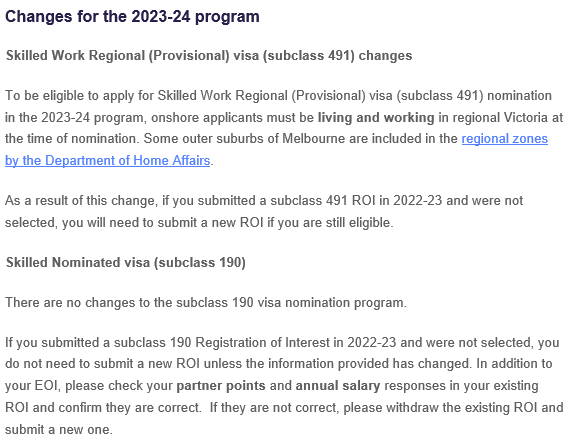576x442 pixels.
Task: Click the line starting "do not need to submit a new ROI"
Action: 278,364
